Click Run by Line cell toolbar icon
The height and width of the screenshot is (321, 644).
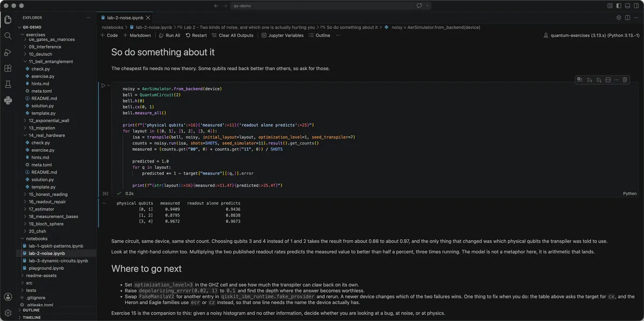(580, 80)
